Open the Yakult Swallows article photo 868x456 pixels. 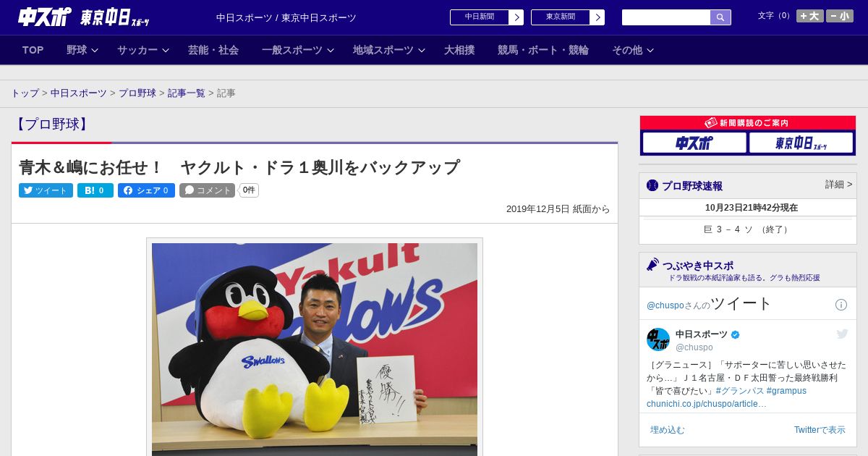(x=315, y=349)
